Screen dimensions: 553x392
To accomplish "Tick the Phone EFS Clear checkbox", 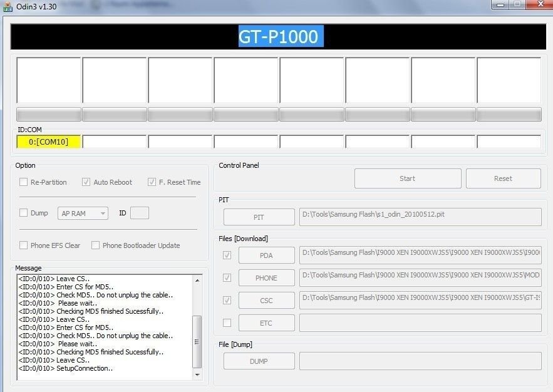I will tap(23, 245).
